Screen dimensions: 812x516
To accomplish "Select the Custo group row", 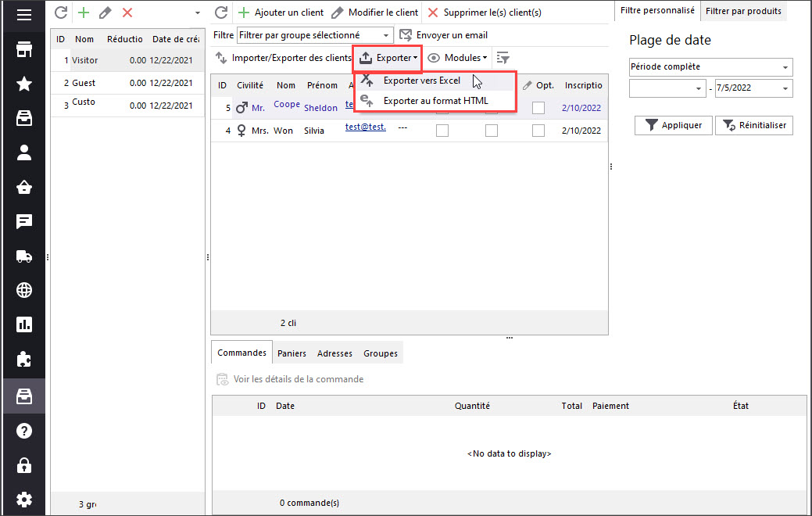I will pos(127,106).
